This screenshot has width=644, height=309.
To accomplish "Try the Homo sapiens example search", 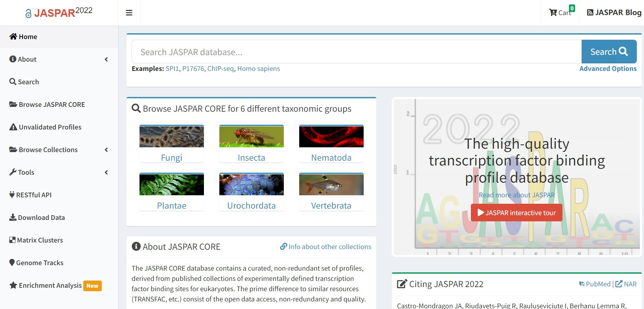I will (x=258, y=69).
